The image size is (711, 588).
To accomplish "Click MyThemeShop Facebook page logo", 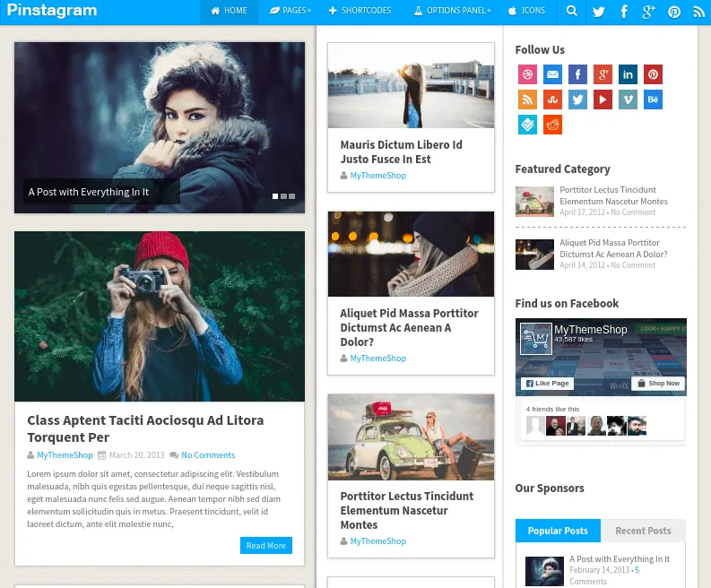I will click(536, 338).
